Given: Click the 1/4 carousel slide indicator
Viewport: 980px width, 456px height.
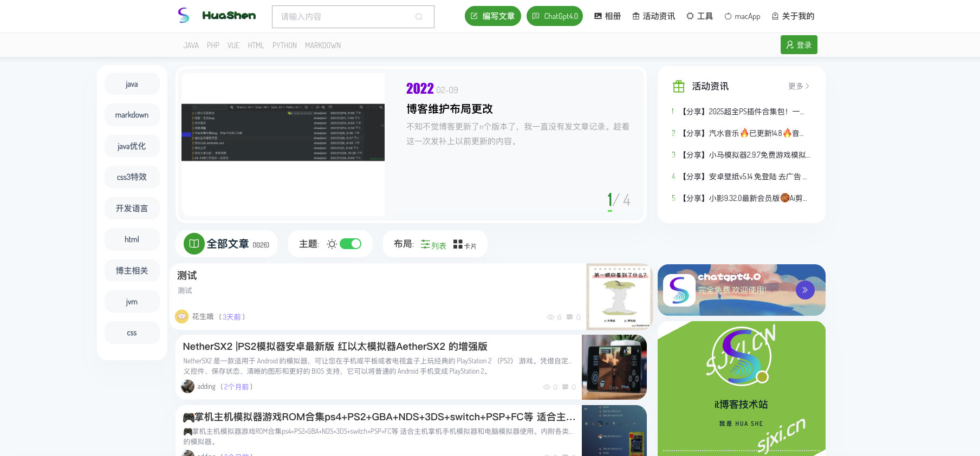Looking at the screenshot, I should point(618,201).
